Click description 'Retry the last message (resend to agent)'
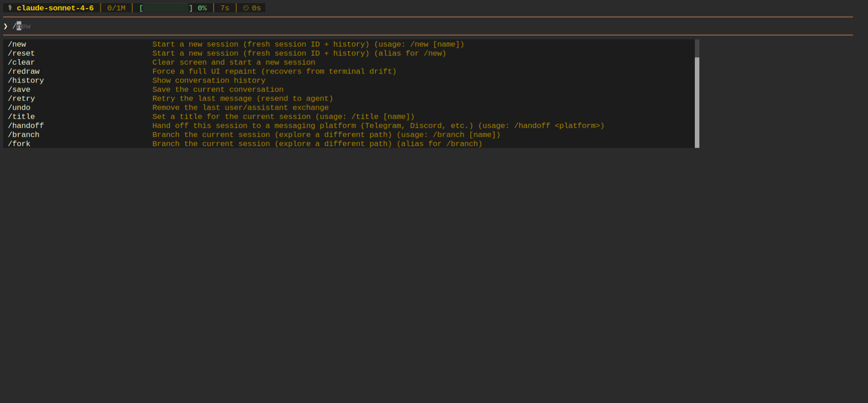This screenshot has width=868, height=403. (242, 98)
